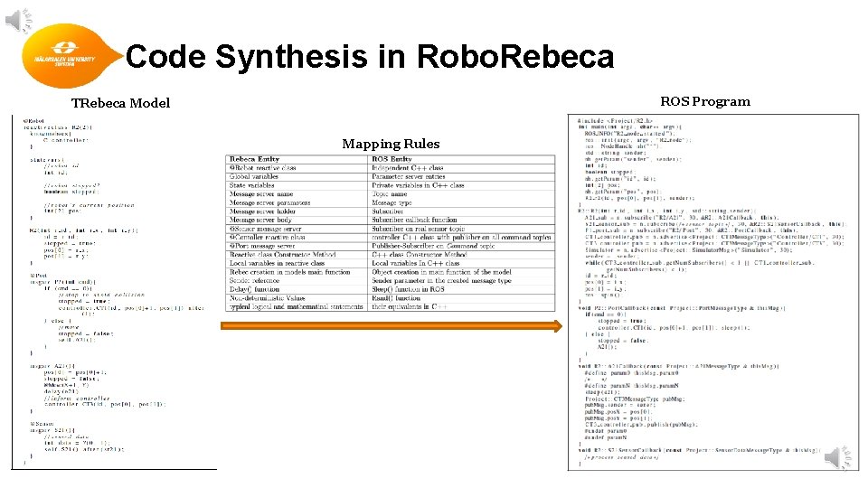Click the 'ROS Program' heading
The width and height of the screenshot is (868, 488).
(x=705, y=101)
